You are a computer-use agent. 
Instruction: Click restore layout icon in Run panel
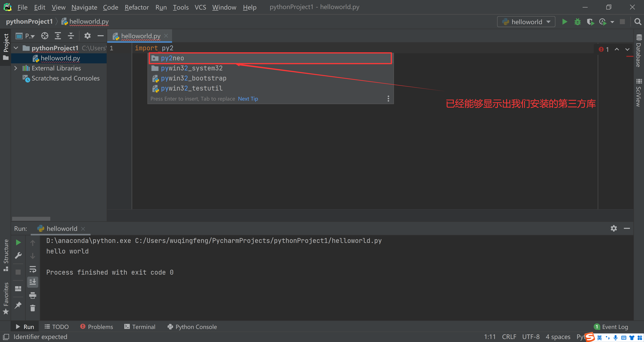[18, 289]
